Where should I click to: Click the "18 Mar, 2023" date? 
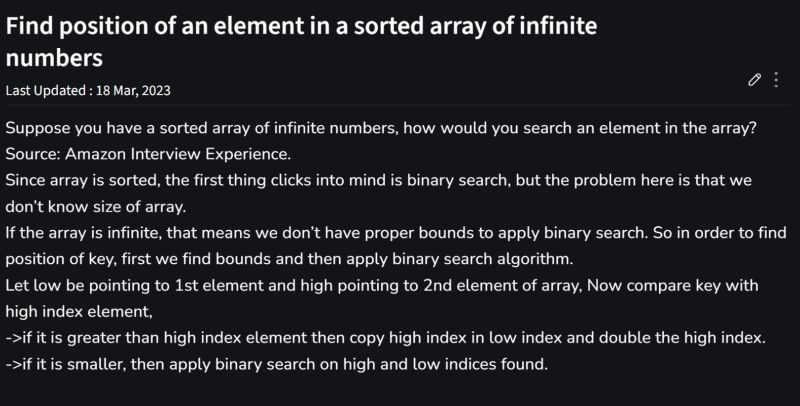click(x=133, y=91)
